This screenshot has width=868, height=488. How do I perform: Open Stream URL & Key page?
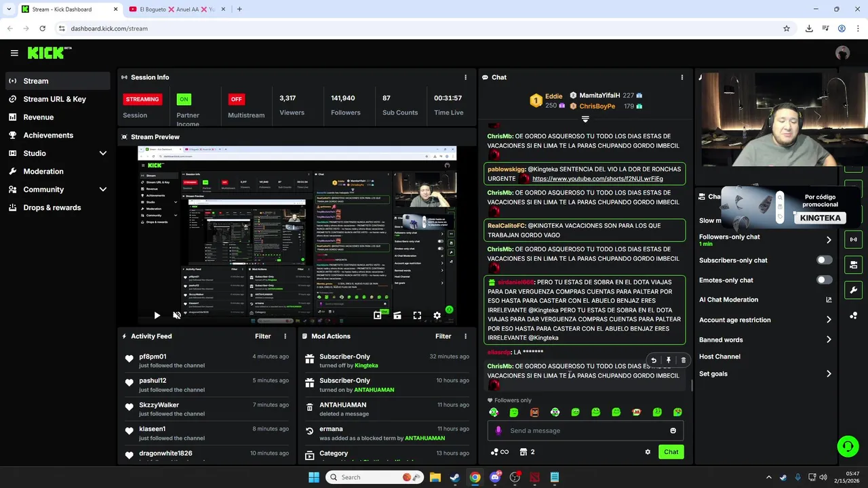[x=58, y=99]
